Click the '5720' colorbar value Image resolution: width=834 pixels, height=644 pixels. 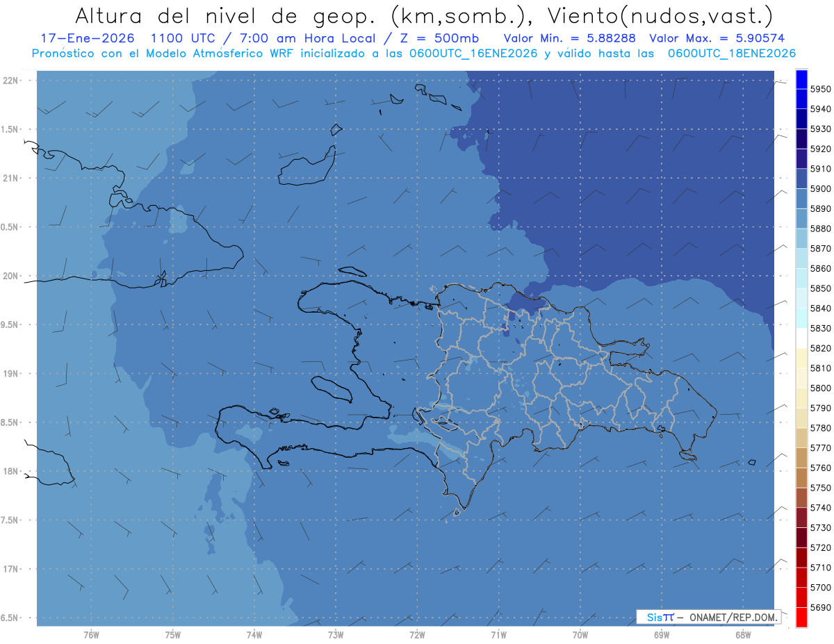(820, 547)
